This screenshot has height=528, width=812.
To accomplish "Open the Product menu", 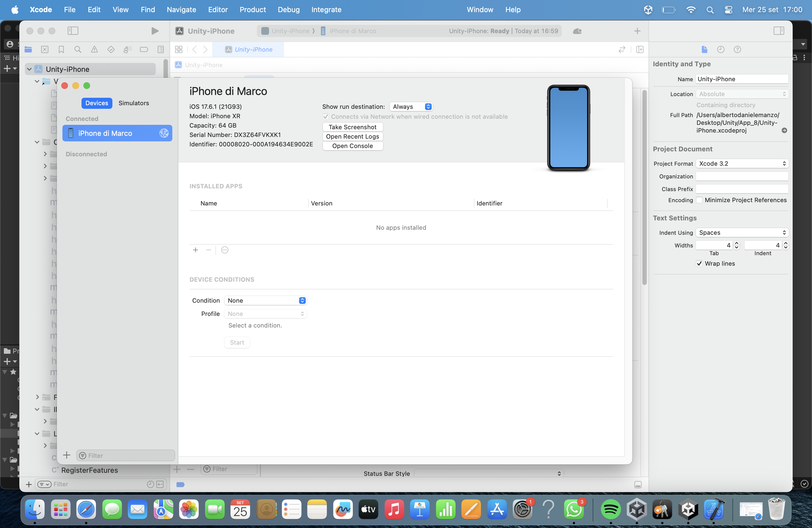I will (x=252, y=10).
